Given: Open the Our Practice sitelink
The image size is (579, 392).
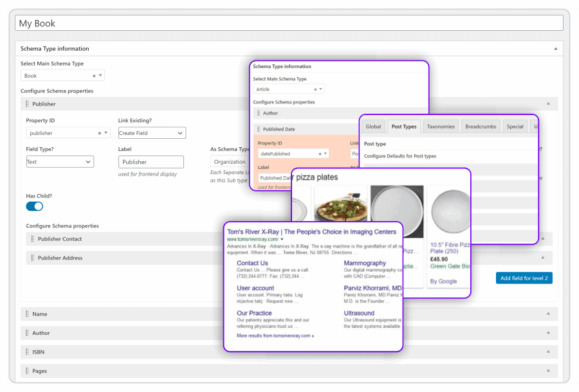Looking at the screenshot, I should (254, 313).
